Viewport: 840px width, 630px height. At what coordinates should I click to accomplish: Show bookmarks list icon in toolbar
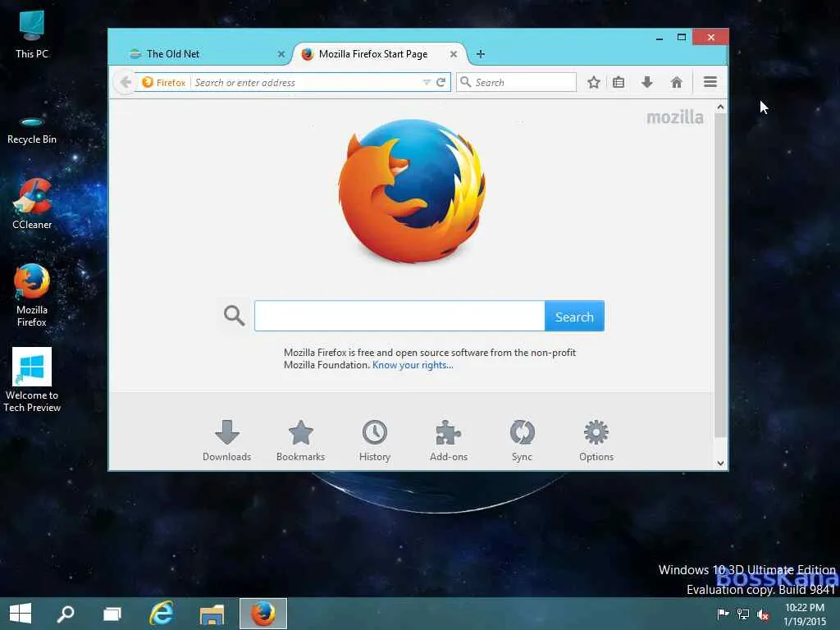(x=619, y=82)
